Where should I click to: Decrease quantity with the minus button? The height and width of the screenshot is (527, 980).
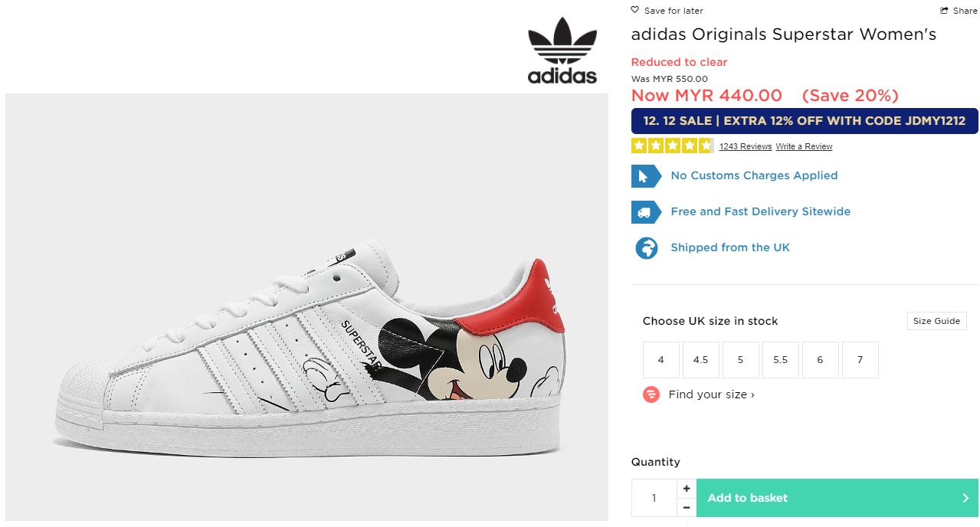(x=687, y=507)
